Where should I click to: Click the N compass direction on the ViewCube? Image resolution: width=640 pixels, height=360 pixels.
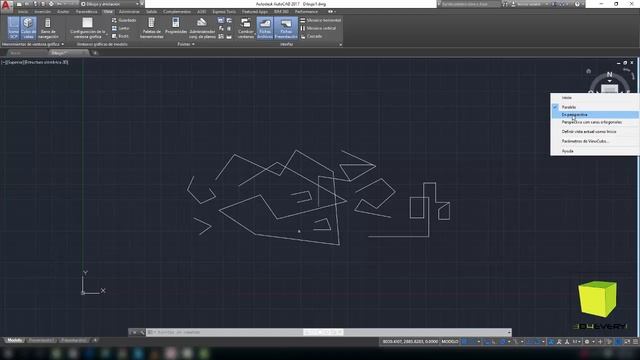609,74
